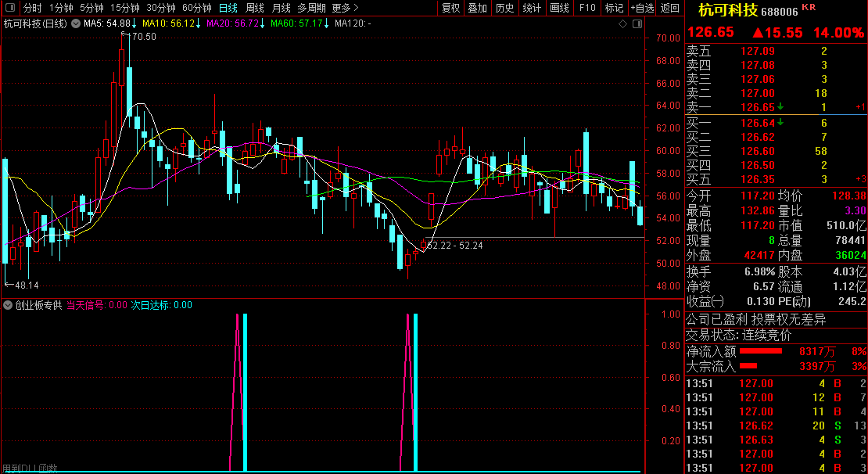Select the 60分钟 period tab
Image resolution: width=868 pixels, height=474 pixels.
(196, 8)
